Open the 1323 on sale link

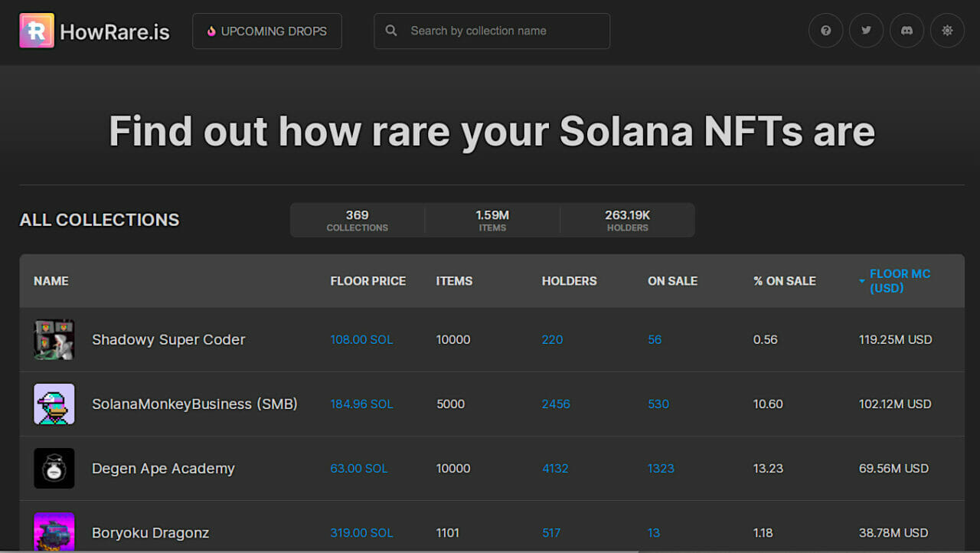(x=661, y=469)
